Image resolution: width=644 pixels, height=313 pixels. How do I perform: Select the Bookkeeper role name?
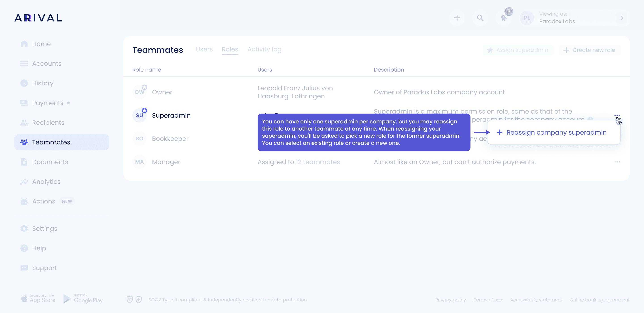pos(170,139)
